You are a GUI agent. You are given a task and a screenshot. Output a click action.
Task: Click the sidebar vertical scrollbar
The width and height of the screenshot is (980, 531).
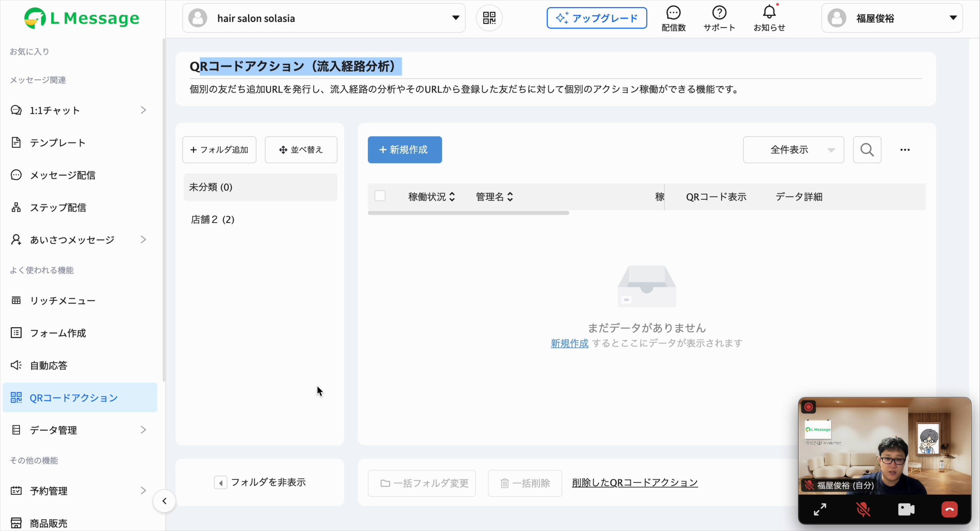[164, 210]
